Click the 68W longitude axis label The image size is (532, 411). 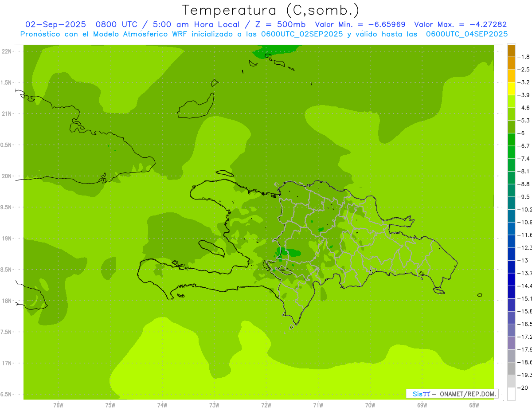tap(473, 405)
